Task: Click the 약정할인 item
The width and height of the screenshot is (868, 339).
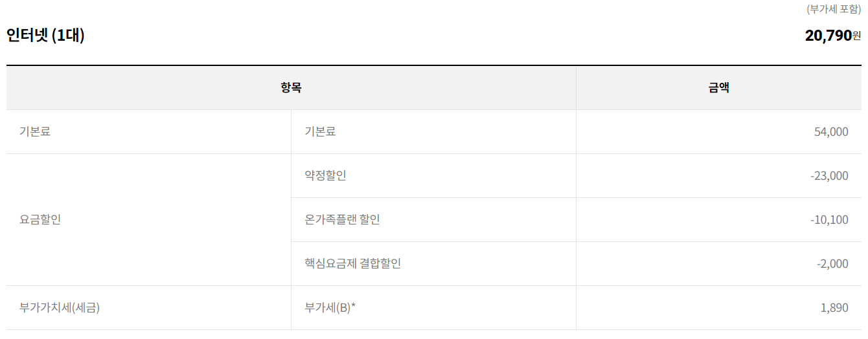Action: pyautogui.click(x=325, y=176)
